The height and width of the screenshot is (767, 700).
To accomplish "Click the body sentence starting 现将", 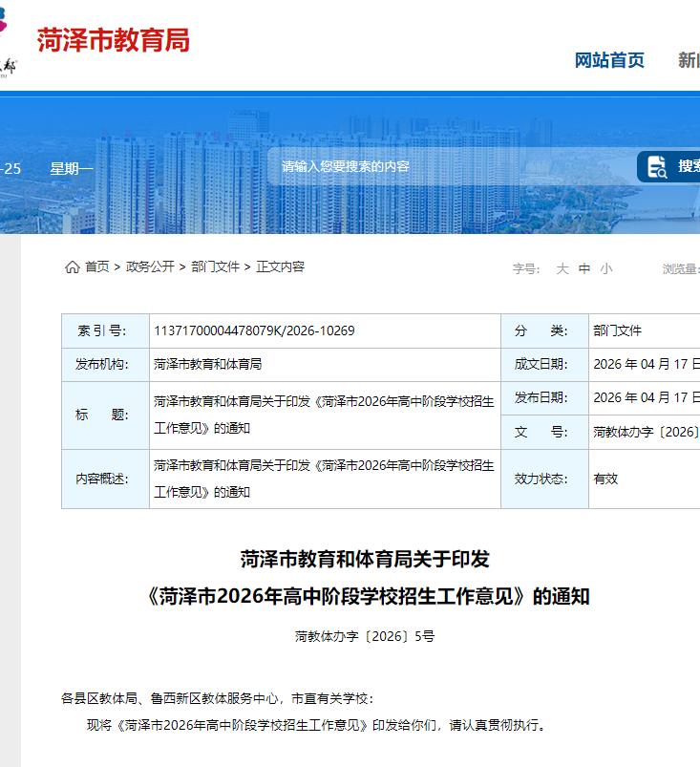I will coord(317,725).
